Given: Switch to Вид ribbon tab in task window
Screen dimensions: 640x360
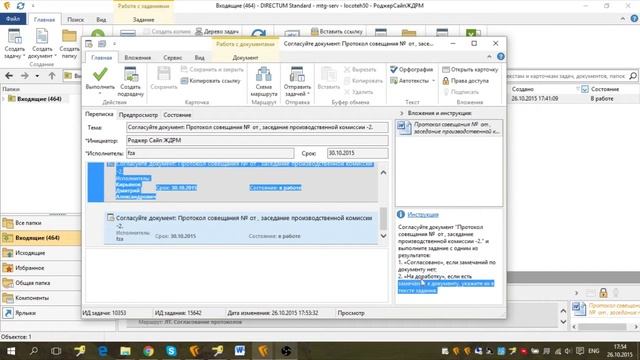Looking at the screenshot, I should tap(199, 58).
